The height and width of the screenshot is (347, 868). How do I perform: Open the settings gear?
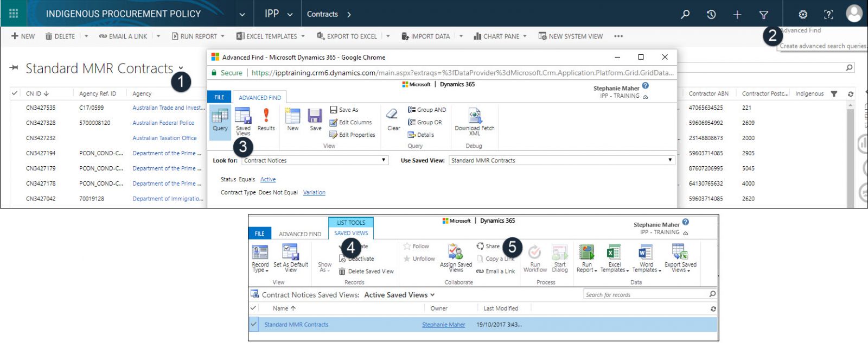pos(803,15)
